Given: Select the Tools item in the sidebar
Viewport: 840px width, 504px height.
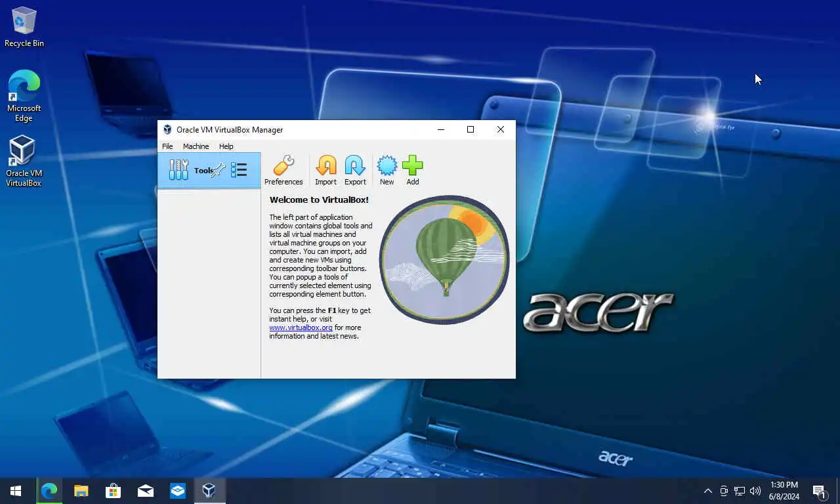Looking at the screenshot, I should (209, 171).
